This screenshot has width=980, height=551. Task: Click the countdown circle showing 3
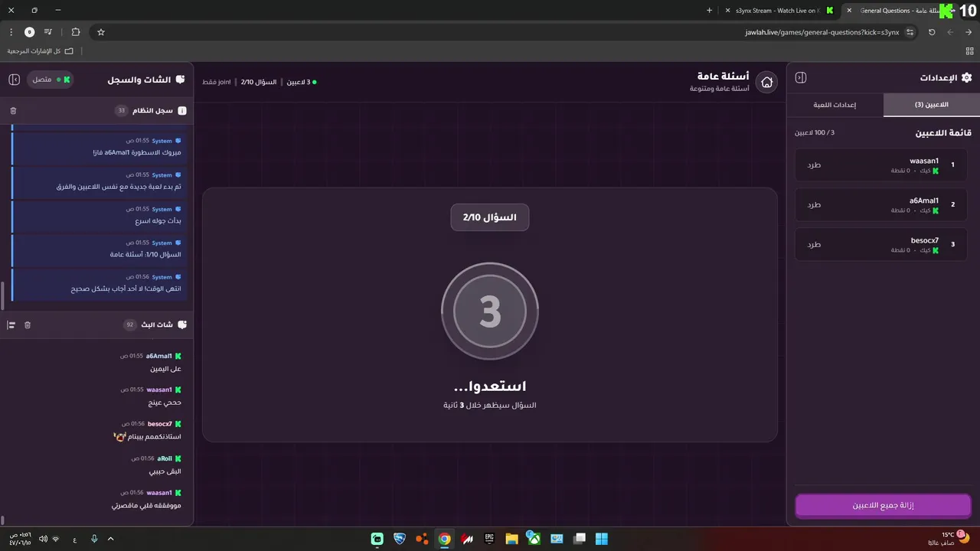tap(490, 311)
